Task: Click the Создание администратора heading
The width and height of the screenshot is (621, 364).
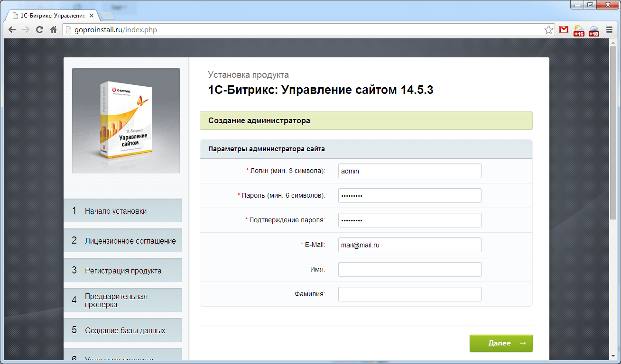Action: [259, 121]
